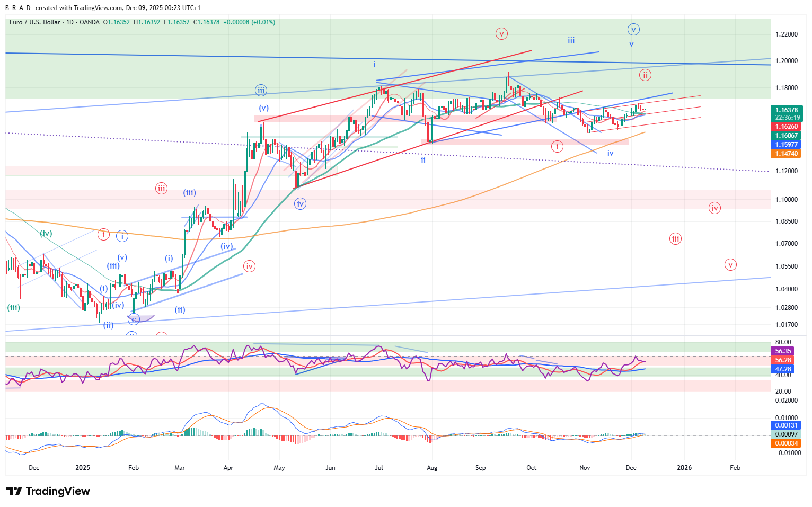
Task: Click the green 1.16378 current price tag
Action: [x=787, y=110]
